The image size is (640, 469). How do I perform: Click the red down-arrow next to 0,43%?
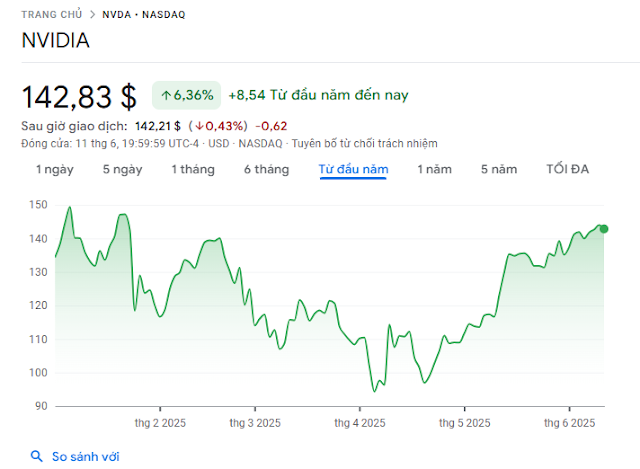(x=199, y=126)
